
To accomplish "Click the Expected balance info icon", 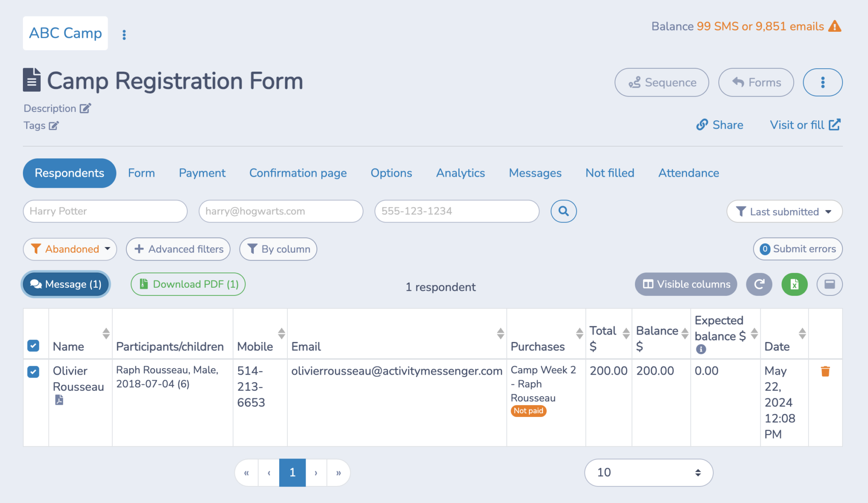I will coord(701,349).
